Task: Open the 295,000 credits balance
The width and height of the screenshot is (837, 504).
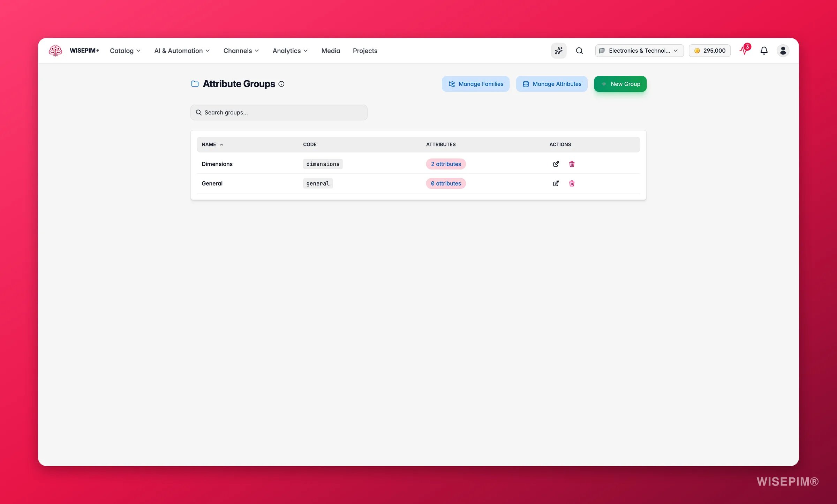Action: click(710, 51)
